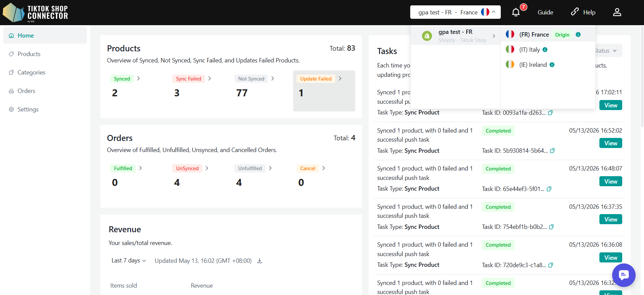The width and height of the screenshot is (644, 295).
Task: Select (IE) Ireland region
Action: point(548,65)
